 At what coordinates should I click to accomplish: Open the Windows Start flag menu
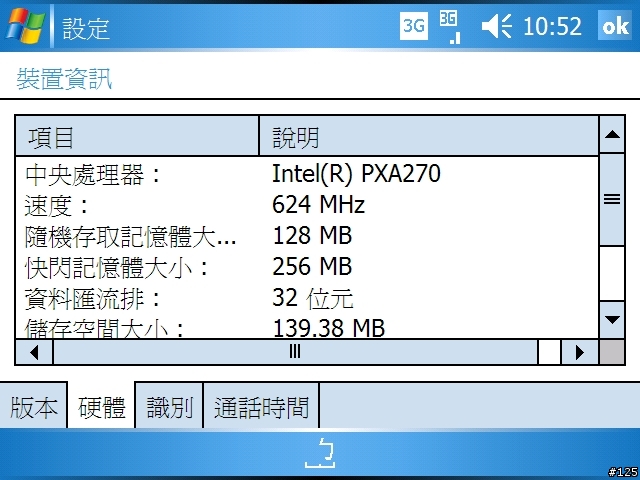[24, 26]
